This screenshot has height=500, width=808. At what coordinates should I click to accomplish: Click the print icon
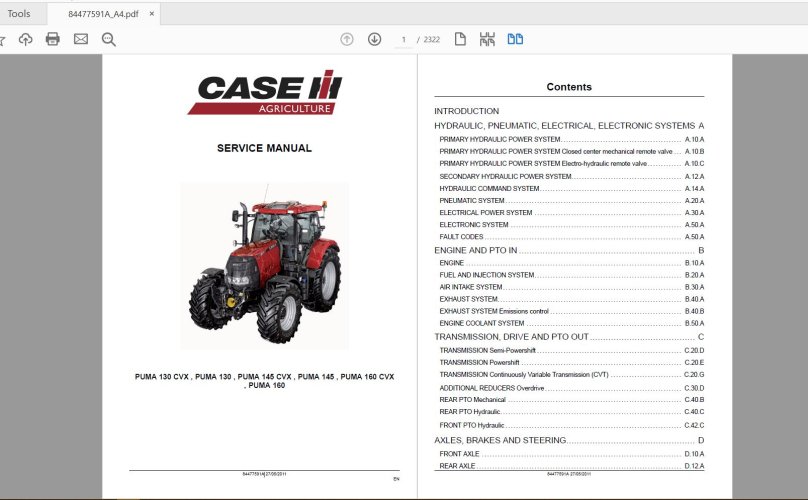pos(53,39)
